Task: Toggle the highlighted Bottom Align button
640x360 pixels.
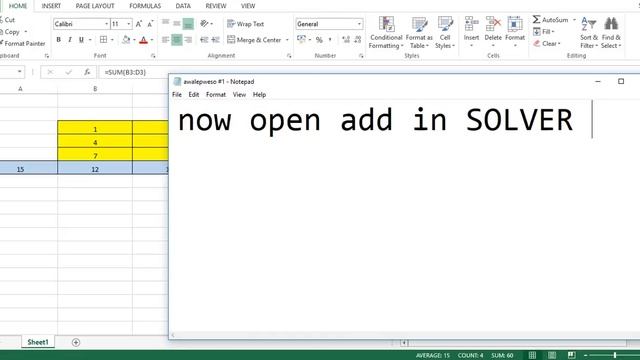Action: 188,24
